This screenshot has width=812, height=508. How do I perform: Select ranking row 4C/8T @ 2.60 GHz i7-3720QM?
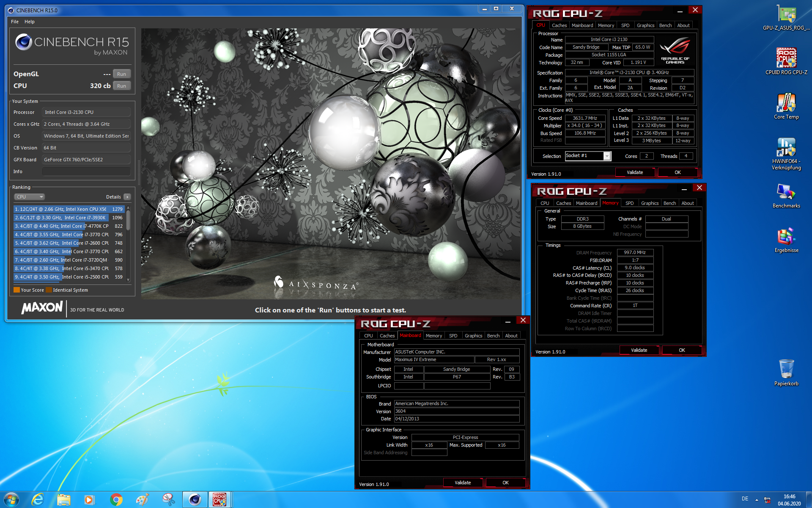tap(69, 260)
